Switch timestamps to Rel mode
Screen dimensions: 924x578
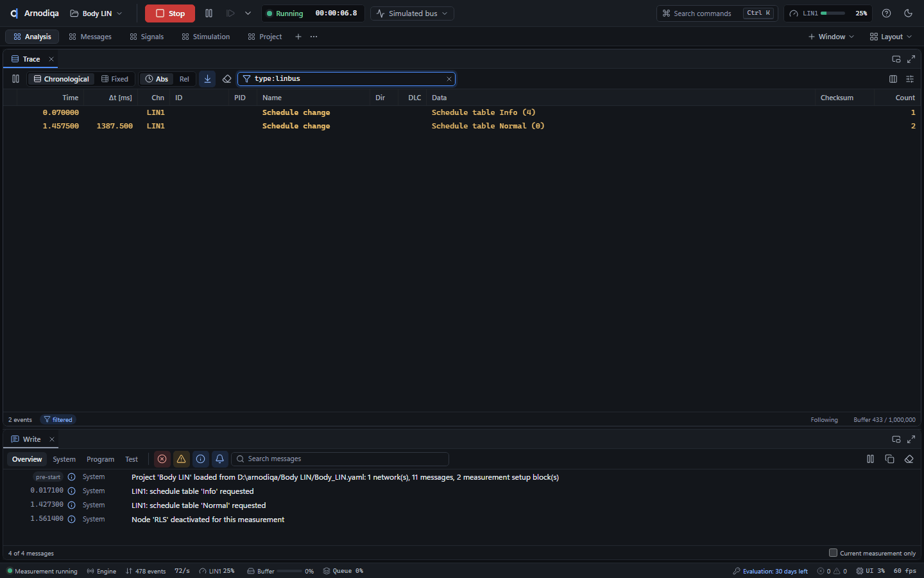pos(184,79)
